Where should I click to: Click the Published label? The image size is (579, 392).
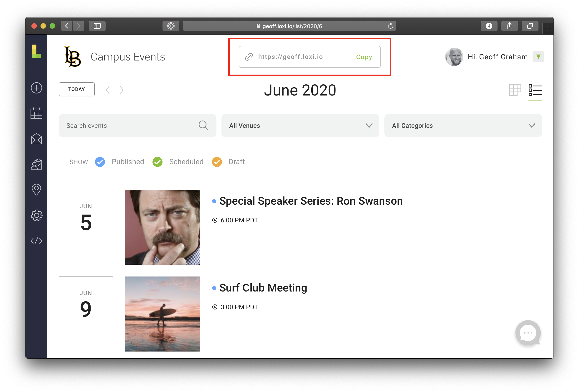pos(128,162)
